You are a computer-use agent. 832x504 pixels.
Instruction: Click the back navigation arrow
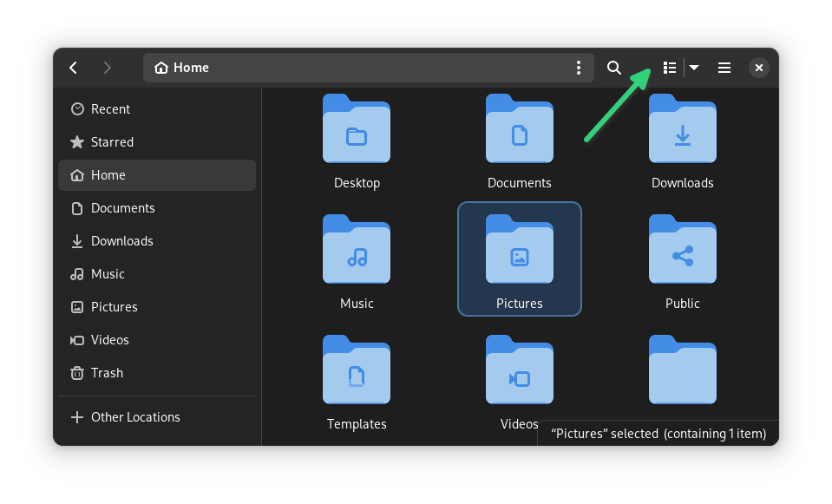coord(74,68)
